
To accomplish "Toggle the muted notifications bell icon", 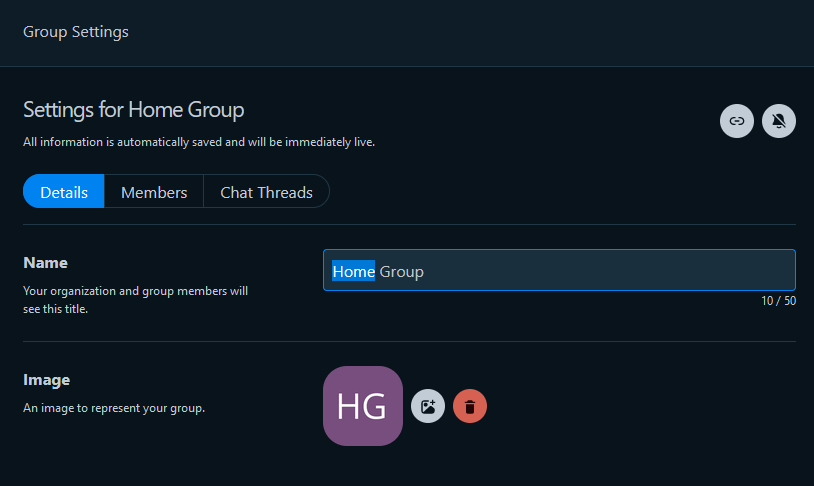I will pos(779,121).
